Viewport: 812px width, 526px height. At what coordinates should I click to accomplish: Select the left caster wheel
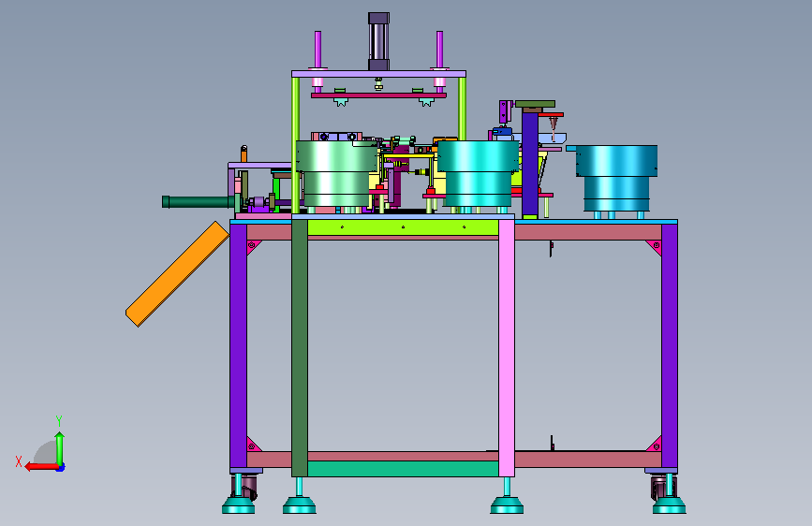[x=249, y=488]
